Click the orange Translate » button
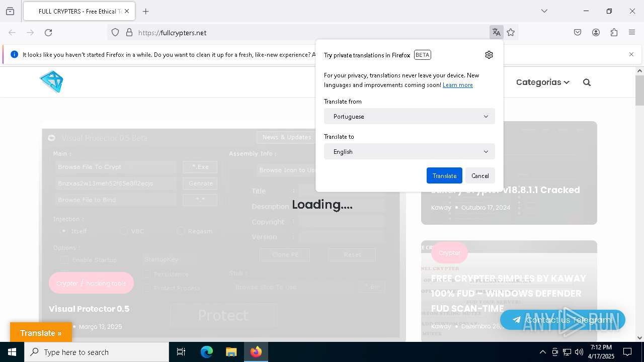 click(x=41, y=333)
